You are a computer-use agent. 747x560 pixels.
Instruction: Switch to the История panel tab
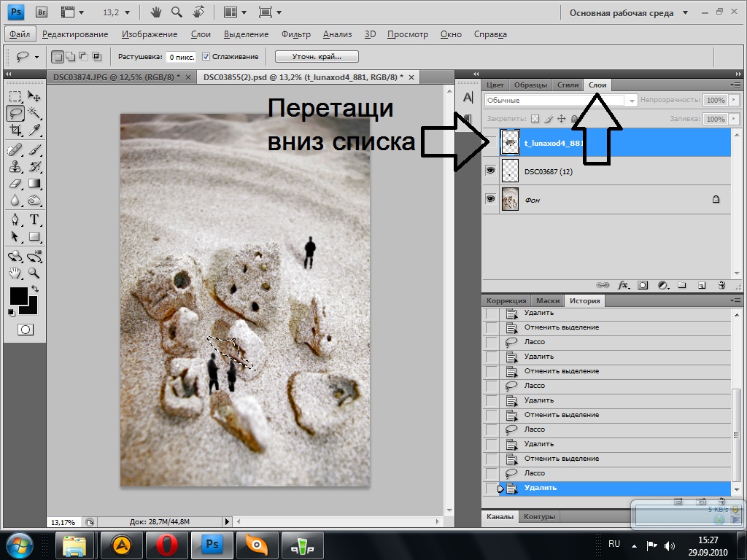(584, 301)
